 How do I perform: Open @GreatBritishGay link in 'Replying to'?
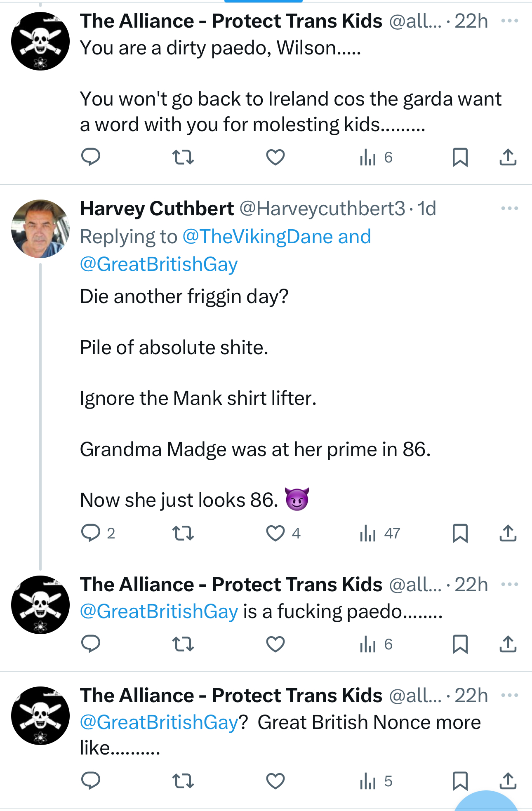point(159,264)
